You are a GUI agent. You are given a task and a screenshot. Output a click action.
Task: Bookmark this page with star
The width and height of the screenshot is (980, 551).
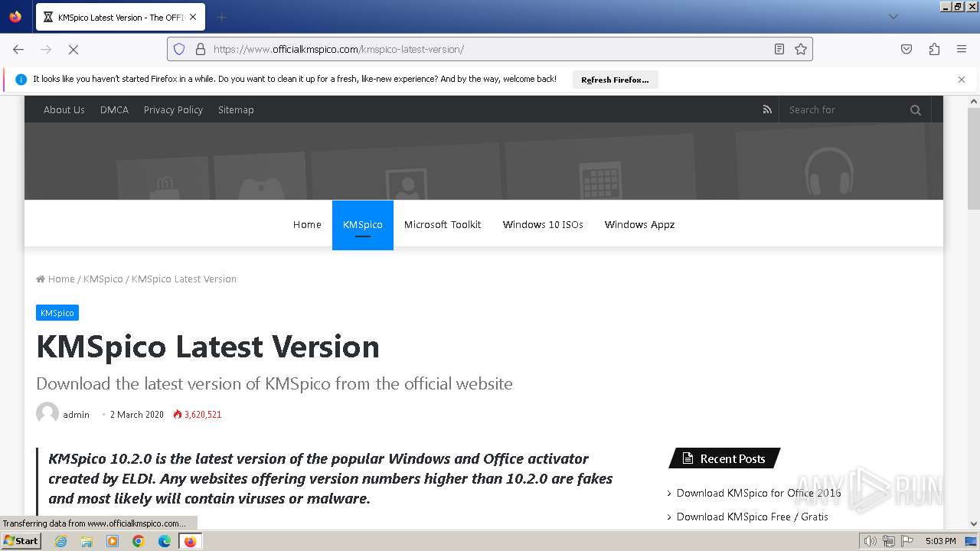[801, 49]
